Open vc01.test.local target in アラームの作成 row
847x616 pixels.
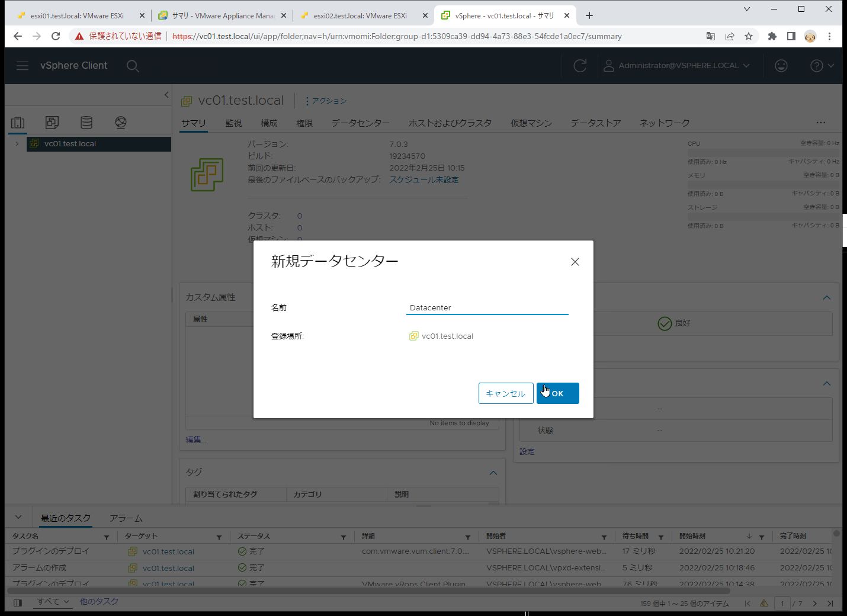[168, 568]
